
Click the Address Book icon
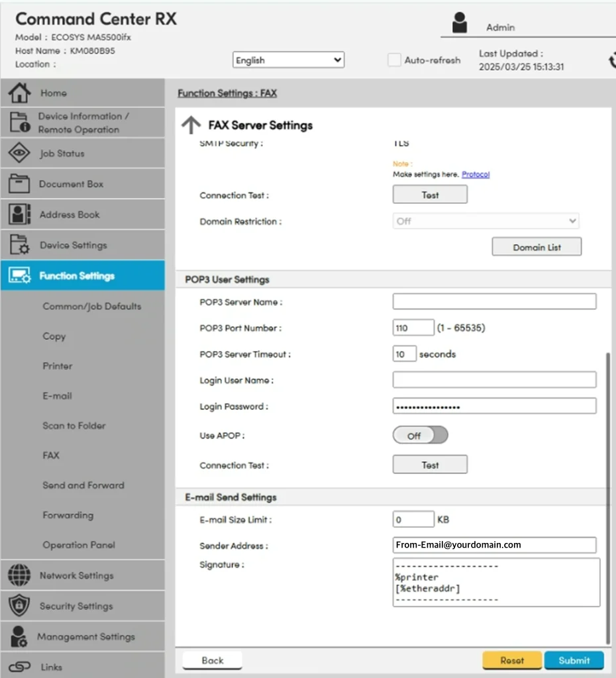19,215
